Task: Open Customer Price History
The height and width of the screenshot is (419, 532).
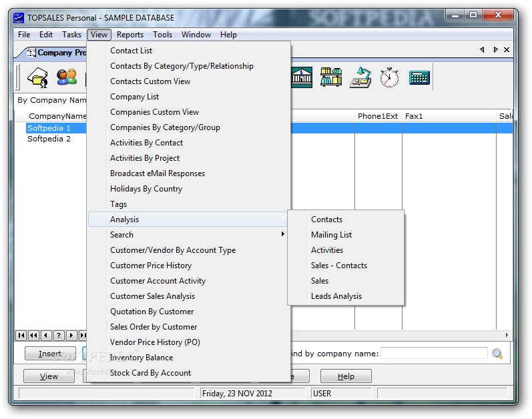Action: (x=189, y=266)
